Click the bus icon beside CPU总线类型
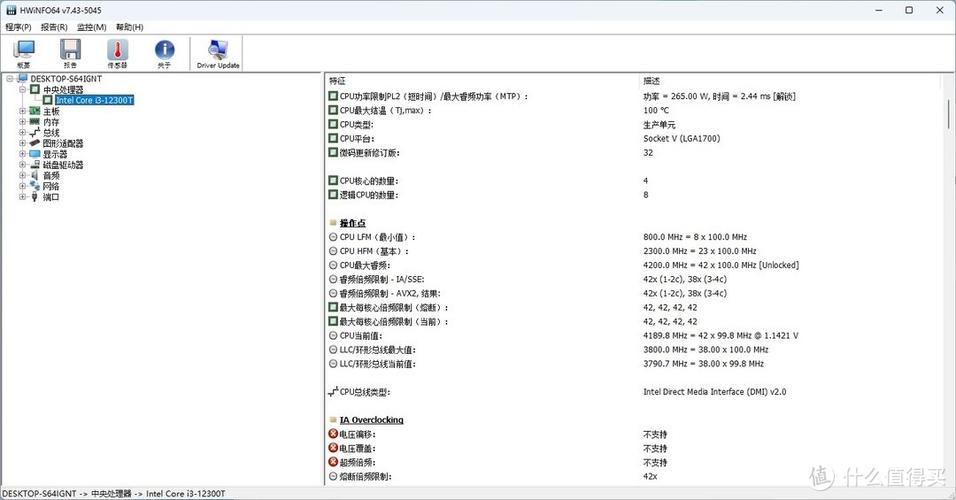The image size is (956, 500). 333,391
